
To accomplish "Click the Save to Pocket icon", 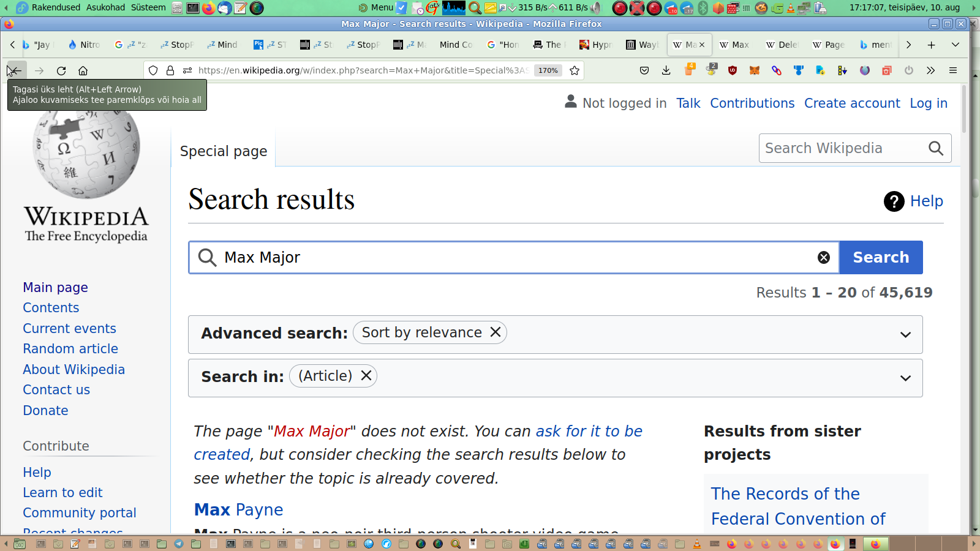I will click(x=644, y=70).
